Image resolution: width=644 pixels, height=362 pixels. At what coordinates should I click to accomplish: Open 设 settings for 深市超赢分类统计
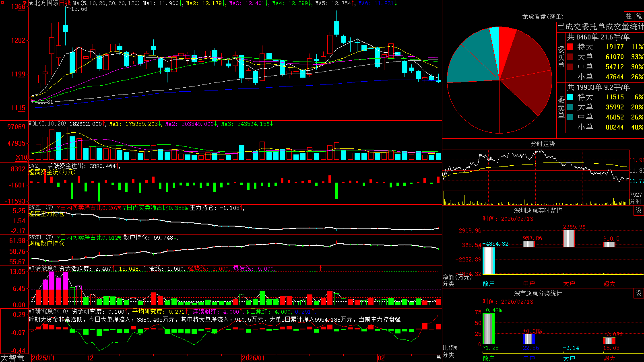[639, 293]
